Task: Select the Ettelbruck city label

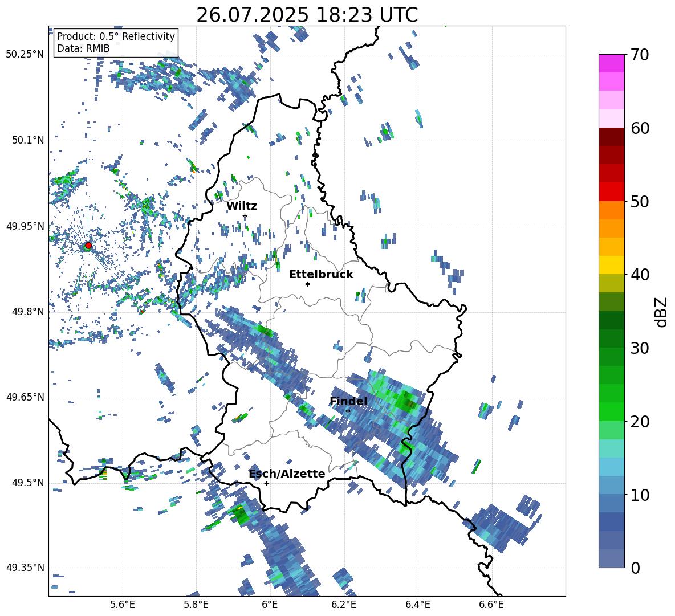Action: pyautogui.click(x=321, y=275)
